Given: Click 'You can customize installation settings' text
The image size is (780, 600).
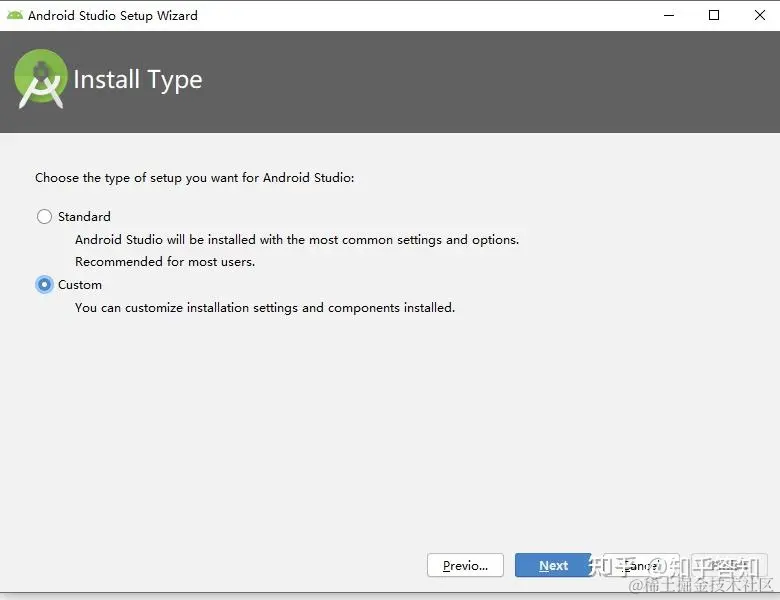Looking at the screenshot, I should [x=265, y=308].
